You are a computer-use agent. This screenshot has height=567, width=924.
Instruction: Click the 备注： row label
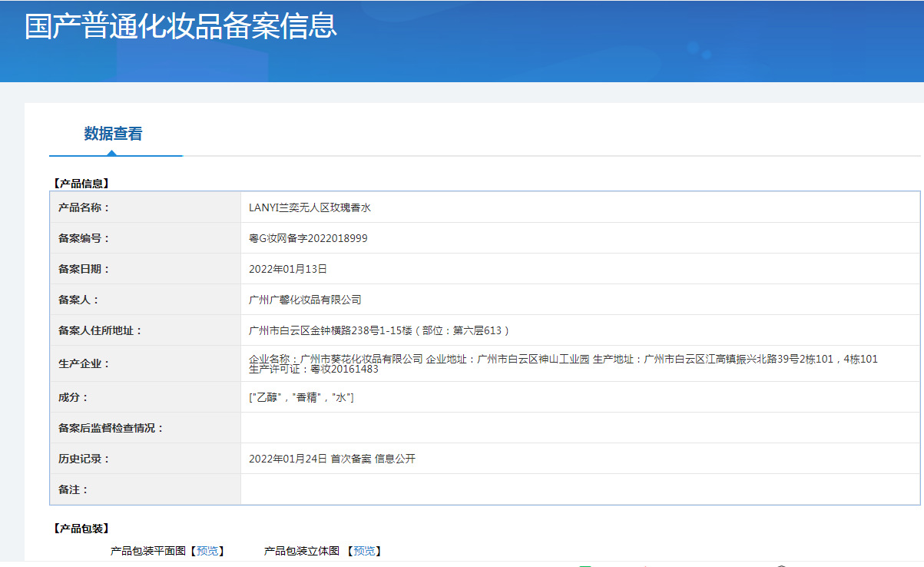[73, 489]
